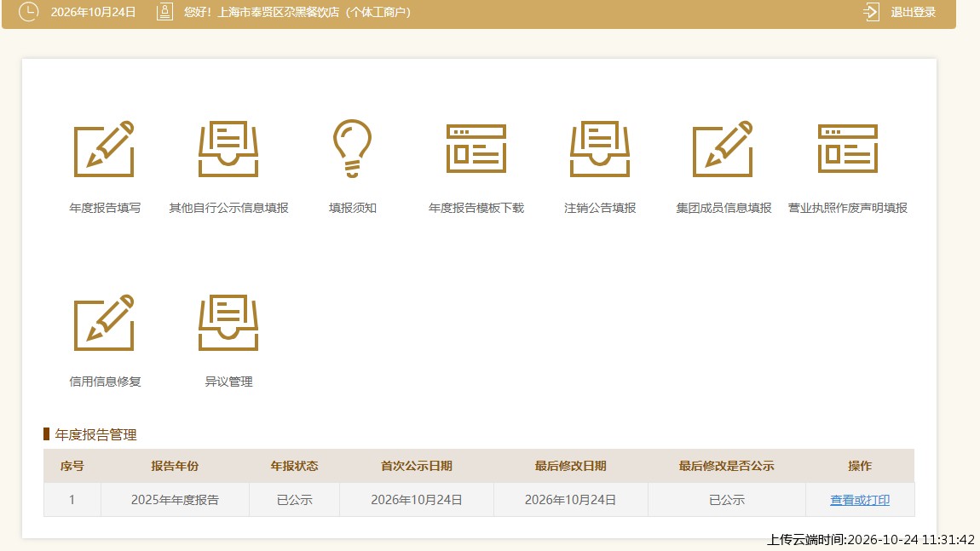This screenshot has width=980, height=551.
Task: Click the greeting text with business name
Action: (x=297, y=12)
